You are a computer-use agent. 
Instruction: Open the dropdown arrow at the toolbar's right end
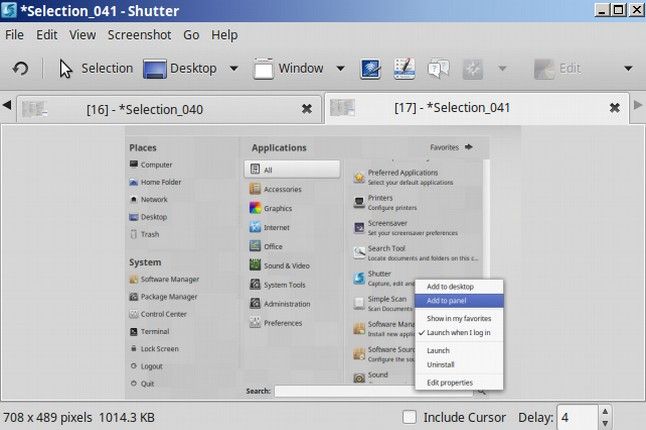click(628, 68)
